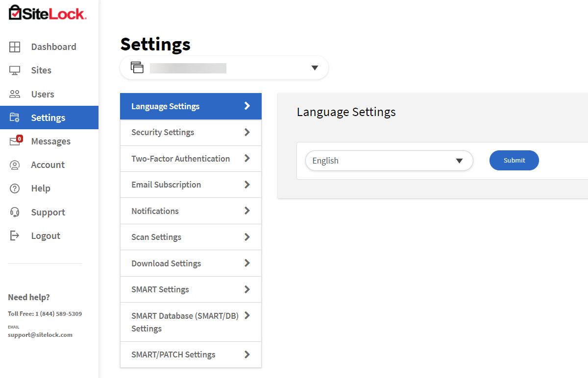This screenshot has height=378, width=588.
Task: Expand the Security Settings chevron
Action: [247, 132]
